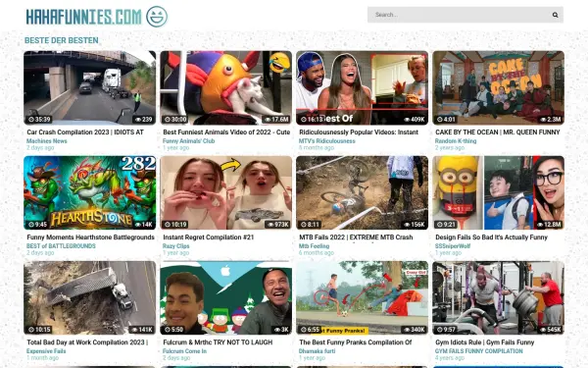588x368 pixels.
Task: Open the Funny Animals' Club channel link
Action: (188, 141)
